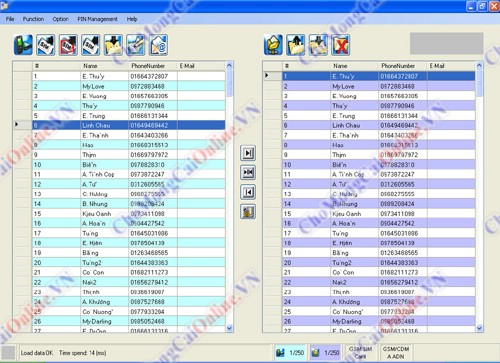500x363 pixels.
Task: Click the 'GSM SIM Card' status bar panel
Action: tap(360, 352)
